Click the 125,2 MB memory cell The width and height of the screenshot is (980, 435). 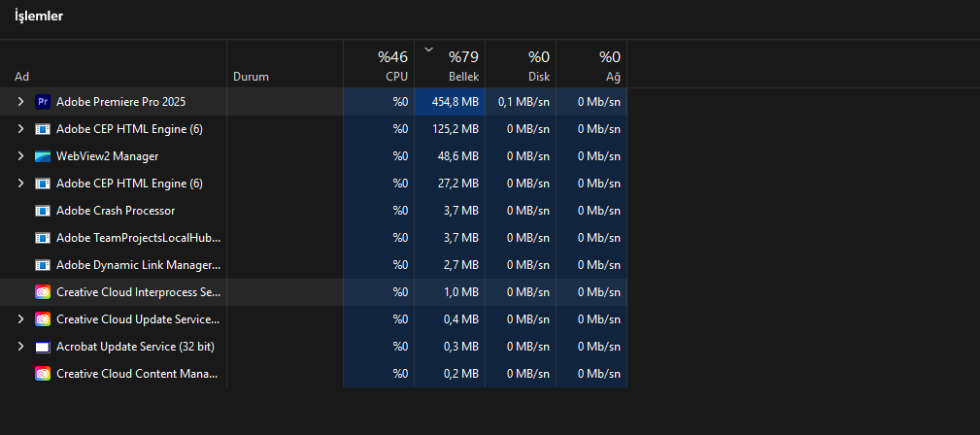(x=450, y=129)
